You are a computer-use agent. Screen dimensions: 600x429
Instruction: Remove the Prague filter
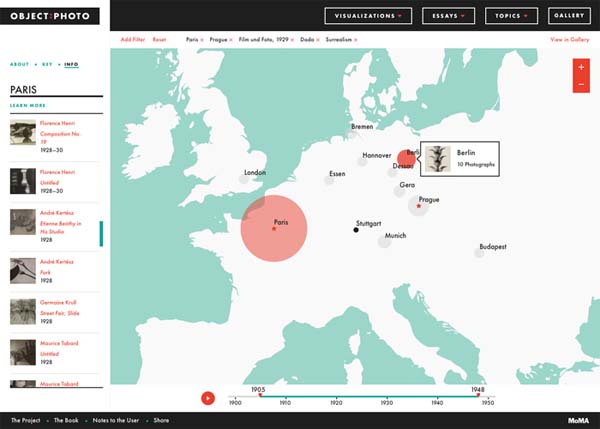click(231, 40)
